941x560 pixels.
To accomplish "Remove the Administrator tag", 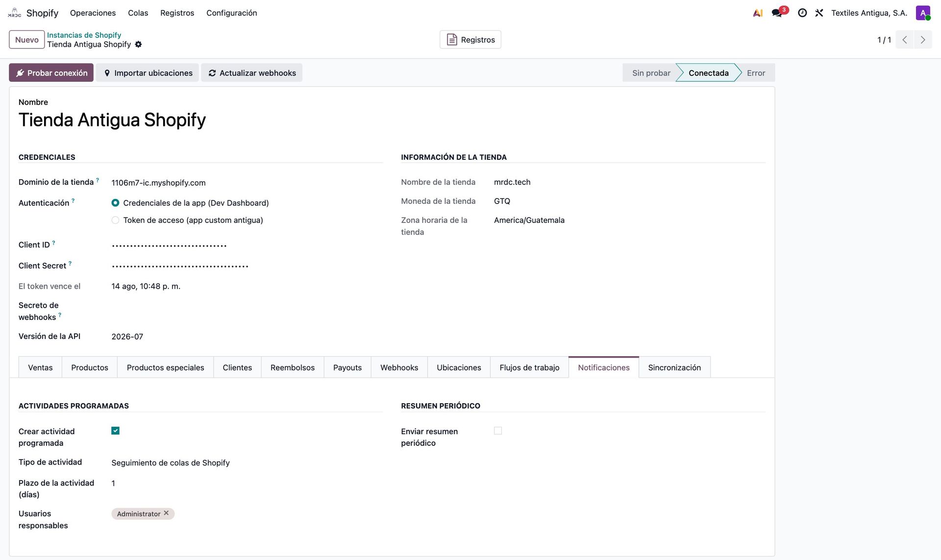I will pyautogui.click(x=166, y=513).
